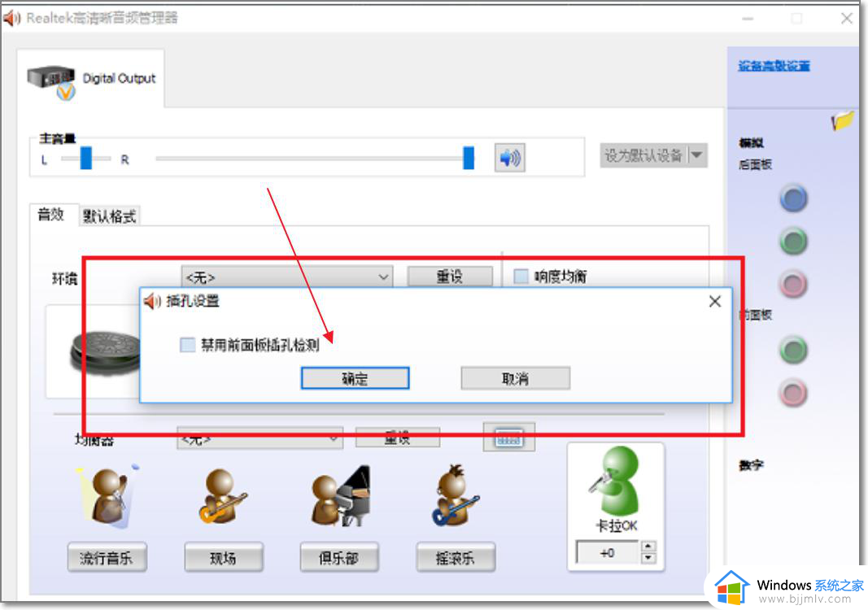The height and width of the screenshot is (610, 868).
Task: Open the 均衡器 equalizer dropdown
Action: click(x=260, y=438)
